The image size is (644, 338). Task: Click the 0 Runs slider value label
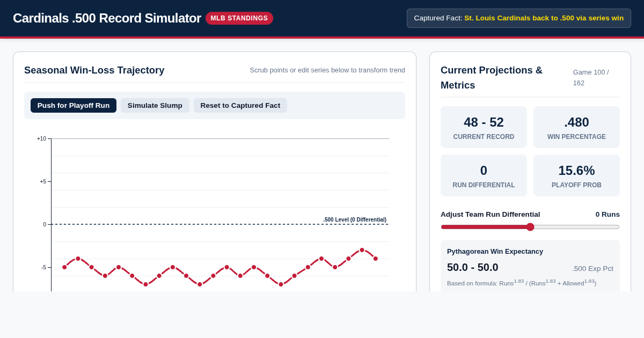pyautogui.click(x=608, y=214)
